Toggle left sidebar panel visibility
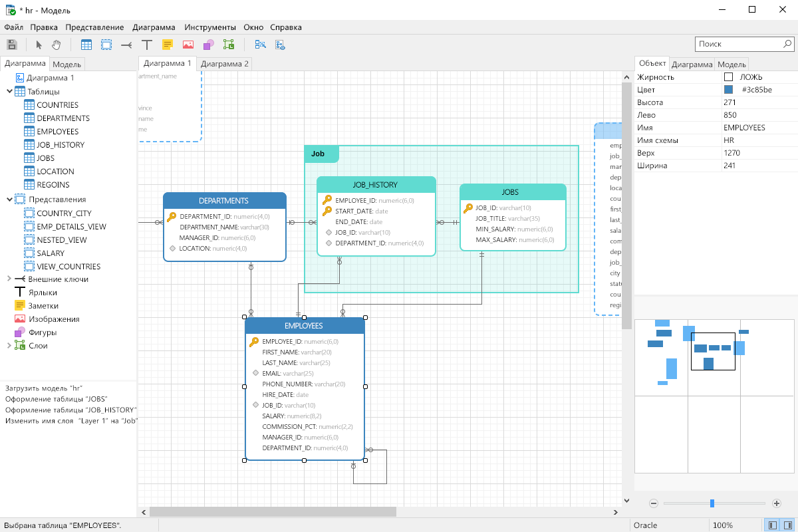 (x=772, y=525)
